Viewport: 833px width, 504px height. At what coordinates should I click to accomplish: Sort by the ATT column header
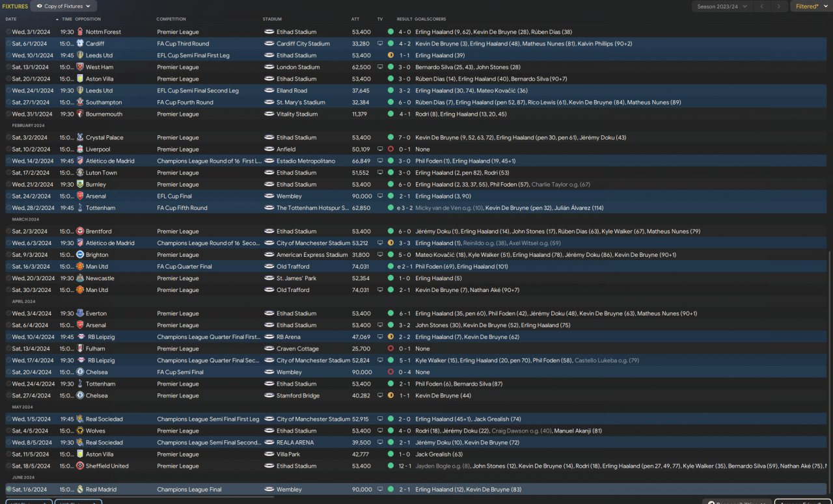tap(355, 19)
